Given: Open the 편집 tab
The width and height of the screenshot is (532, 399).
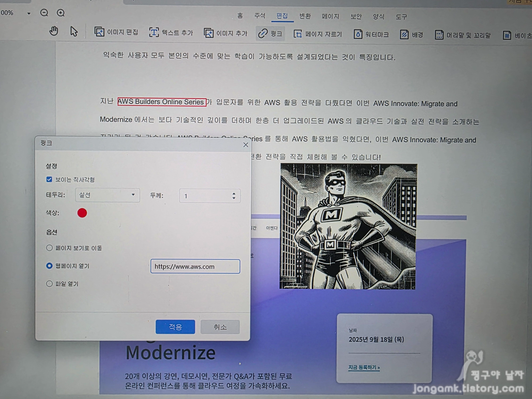Looking at the screenshot, I should click(x=282, y=16).
